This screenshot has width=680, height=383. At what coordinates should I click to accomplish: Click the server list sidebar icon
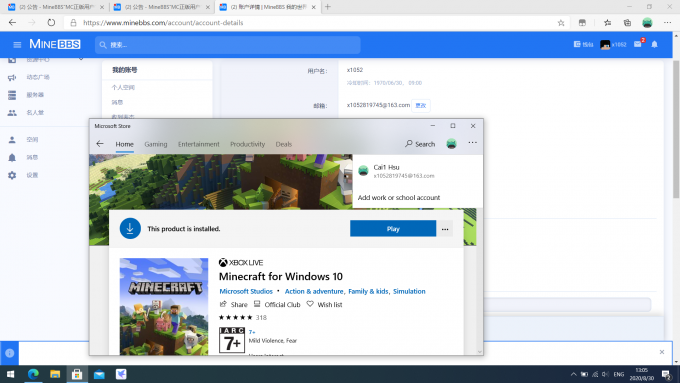[x=12, y=95]
